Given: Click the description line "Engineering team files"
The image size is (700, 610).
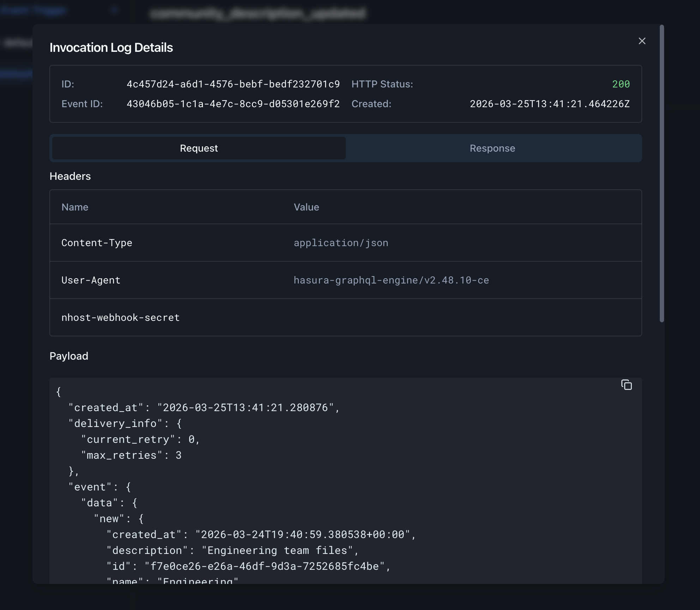Looking at the screenshot, I should [232, 550].
